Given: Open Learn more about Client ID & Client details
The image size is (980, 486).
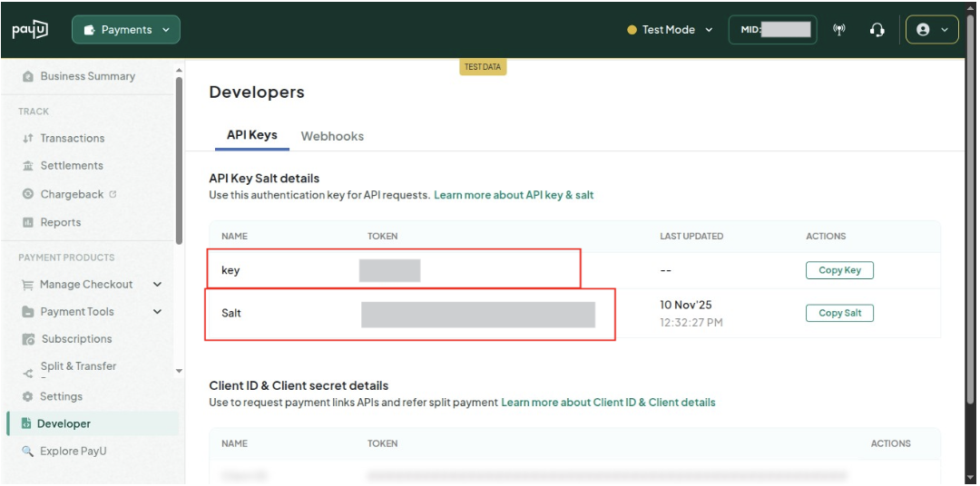Looking at the screenshot, I should 608,403.
